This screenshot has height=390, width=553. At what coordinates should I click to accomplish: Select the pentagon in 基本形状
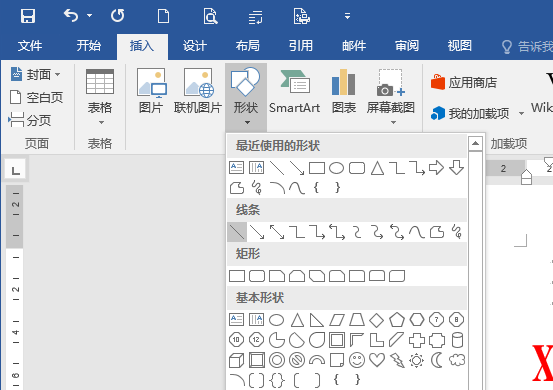coord(397,320)
